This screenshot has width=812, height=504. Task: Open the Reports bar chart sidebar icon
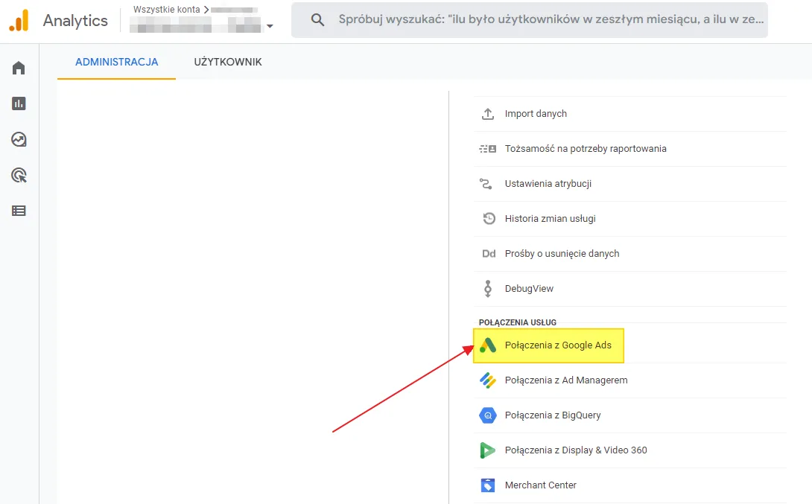tap(19, 103)
